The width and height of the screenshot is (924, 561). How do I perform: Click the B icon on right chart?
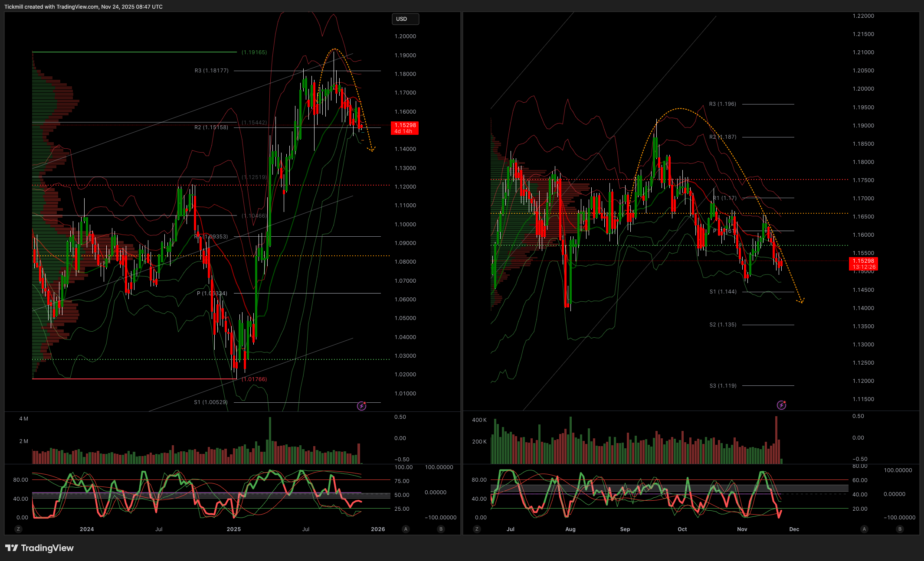900,529
